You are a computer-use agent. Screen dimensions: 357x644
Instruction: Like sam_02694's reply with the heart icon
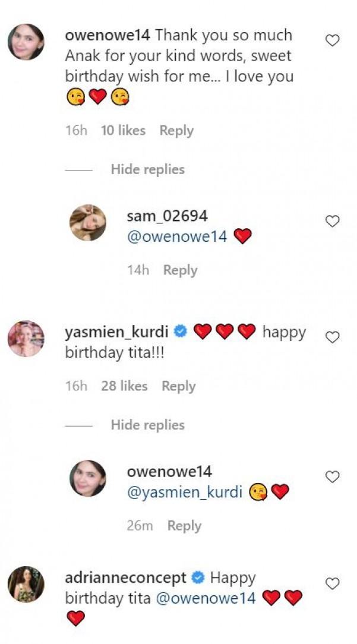click(333, 221)
